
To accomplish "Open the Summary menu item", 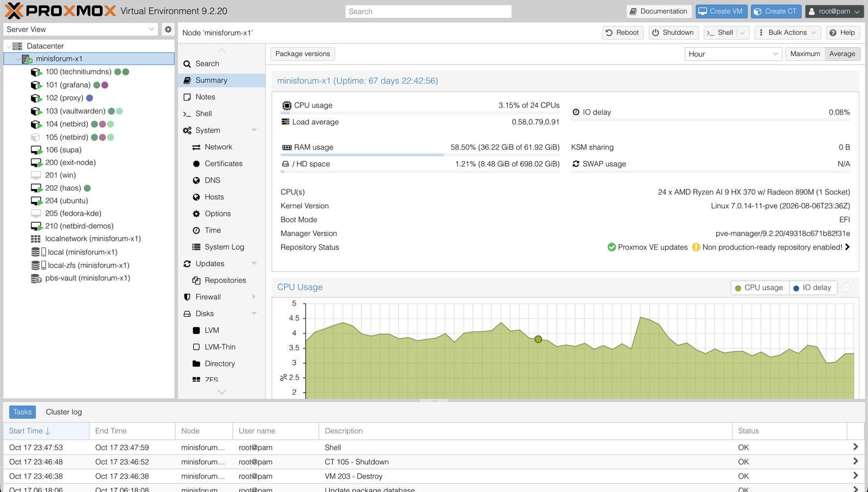I will [x=221, y=80].
